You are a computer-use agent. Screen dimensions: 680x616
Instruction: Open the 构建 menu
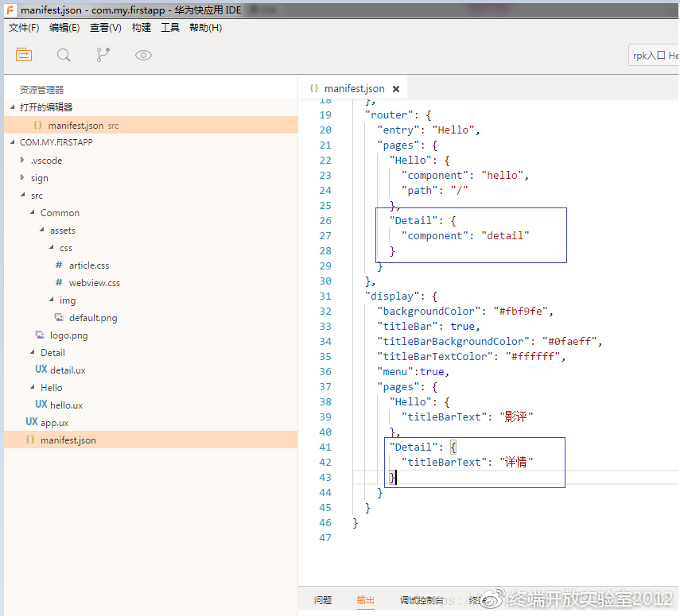pos(141,28)
